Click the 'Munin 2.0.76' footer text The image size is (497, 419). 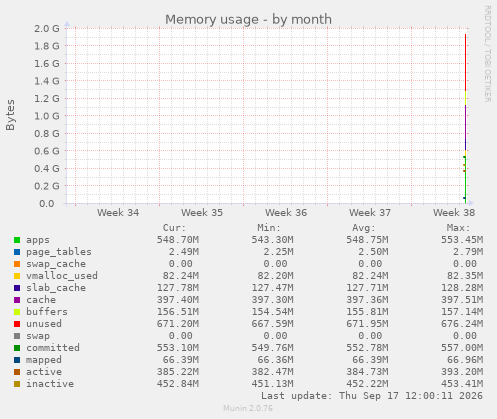click(248, 408)
